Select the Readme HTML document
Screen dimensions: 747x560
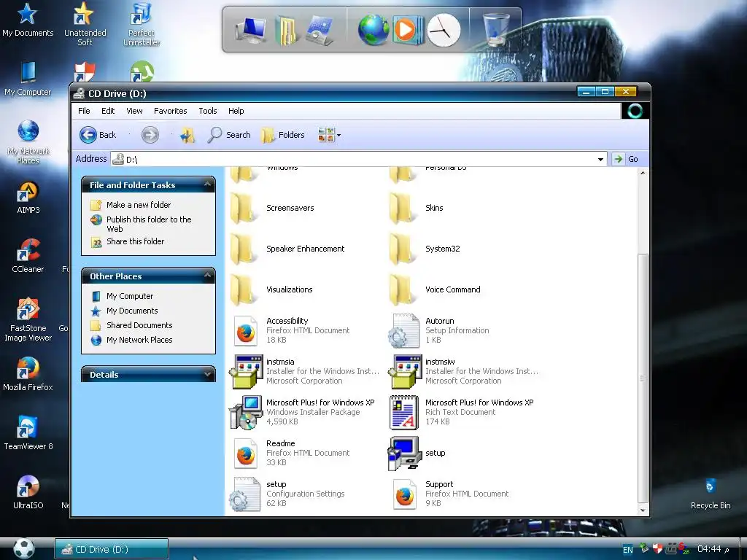pyautogui.click(x=292, y=453)
